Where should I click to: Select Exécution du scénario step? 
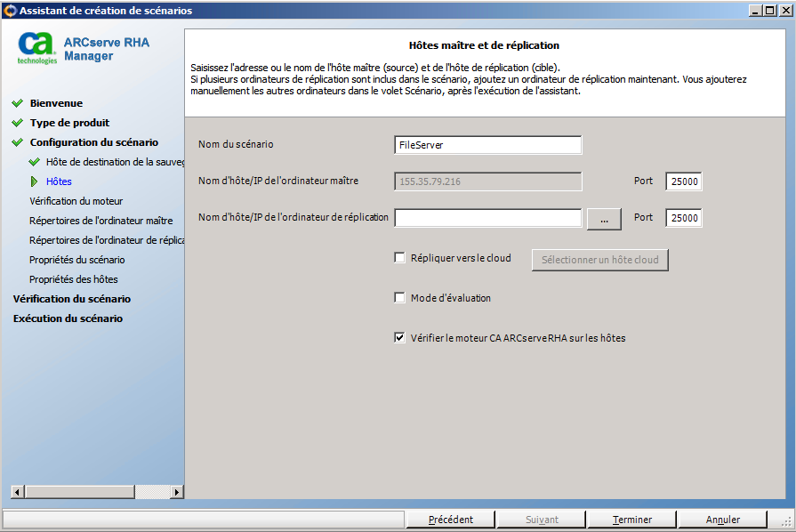(x=68, y=318)
